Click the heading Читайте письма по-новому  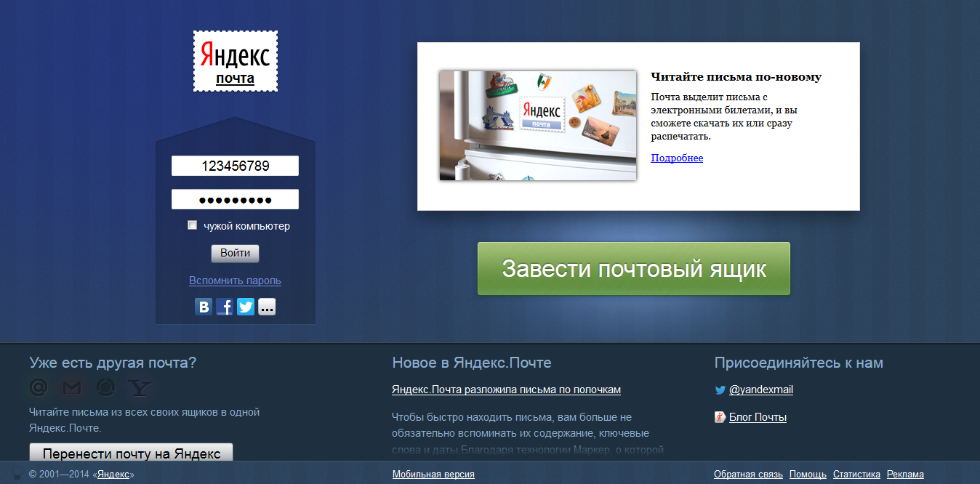tap(736, 77)
